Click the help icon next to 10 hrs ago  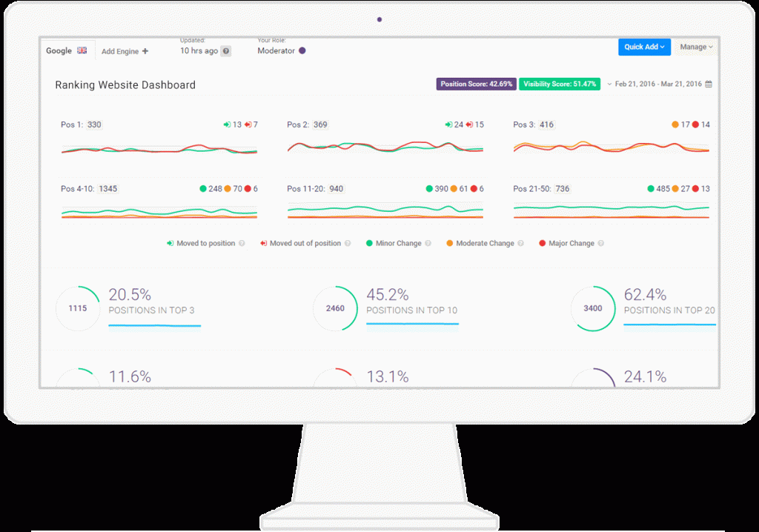coord(225,50)
